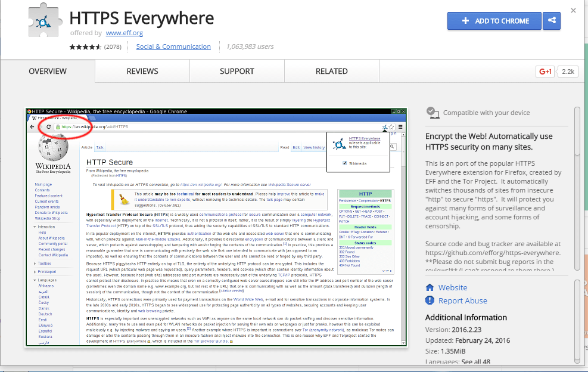Switch to the RELATED tab
The image size is (588, 372).
[331, 72]
